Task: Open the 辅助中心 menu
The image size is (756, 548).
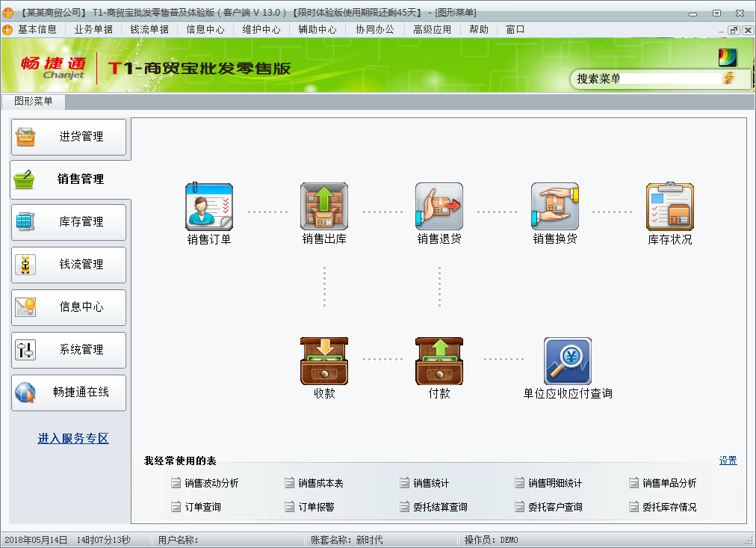Action: coord(317,29)
